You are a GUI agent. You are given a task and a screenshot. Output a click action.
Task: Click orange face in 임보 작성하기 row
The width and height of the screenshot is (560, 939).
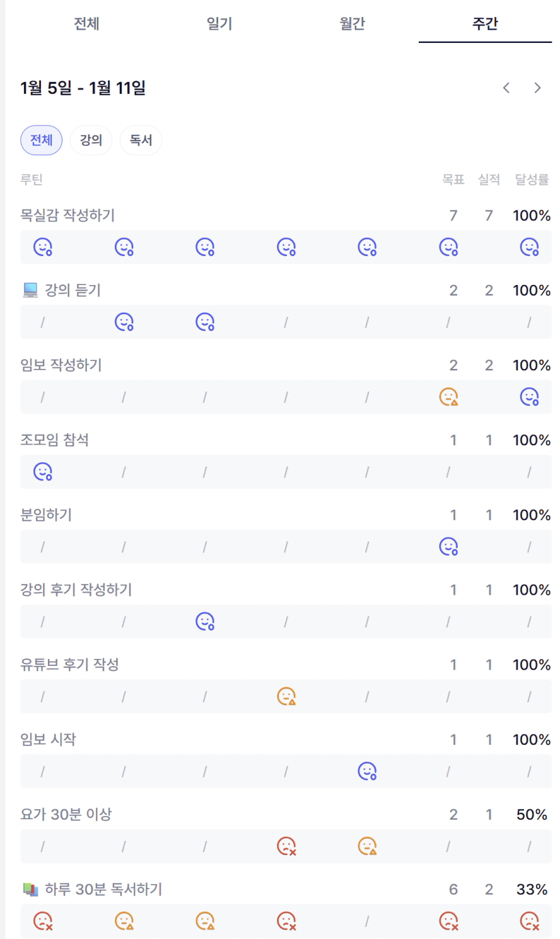(x=448, y=397)
